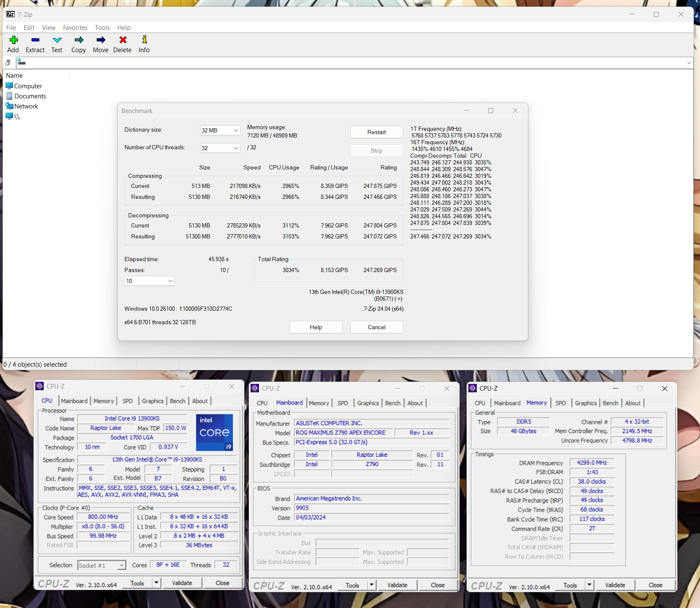700x608 pixels.
Task: Click the up-folder icon beside address bar
Action: click(x=8, y=63)
